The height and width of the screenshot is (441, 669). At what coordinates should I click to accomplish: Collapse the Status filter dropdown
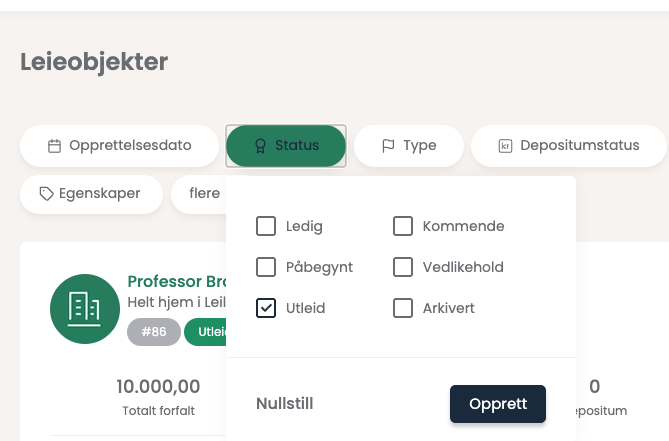coord(286,146)
